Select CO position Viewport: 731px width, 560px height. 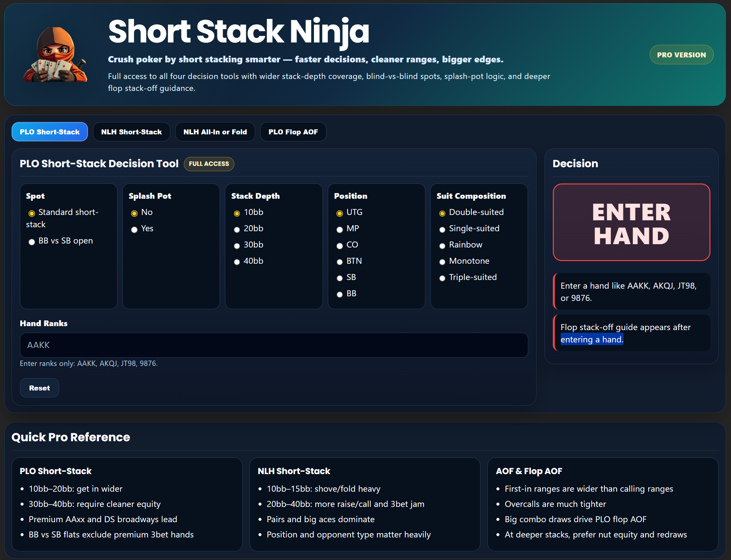pyautogui.click(x=340, y=246)
